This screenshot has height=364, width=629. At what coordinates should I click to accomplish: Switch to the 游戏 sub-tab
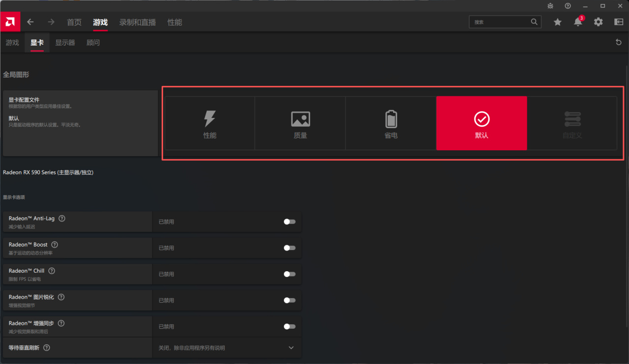tap(12, 43)
